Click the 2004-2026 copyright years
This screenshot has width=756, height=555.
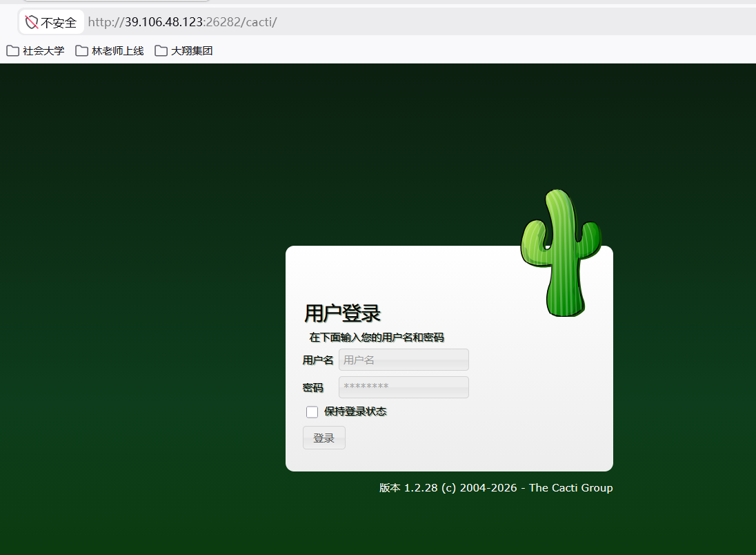(488, 488)
